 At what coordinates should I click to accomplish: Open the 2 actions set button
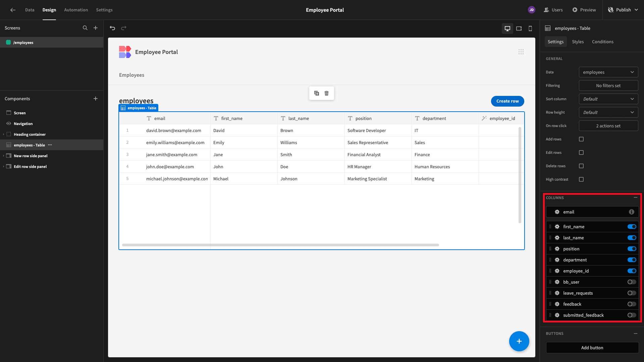click(x=608, y=126)
